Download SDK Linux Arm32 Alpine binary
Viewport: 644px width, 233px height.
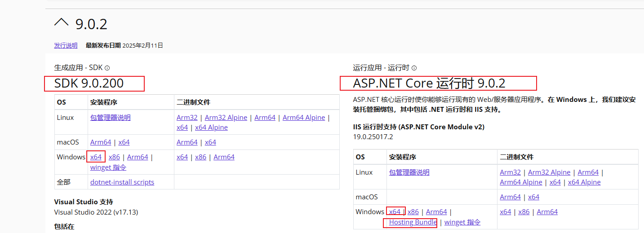pos(226,117)
